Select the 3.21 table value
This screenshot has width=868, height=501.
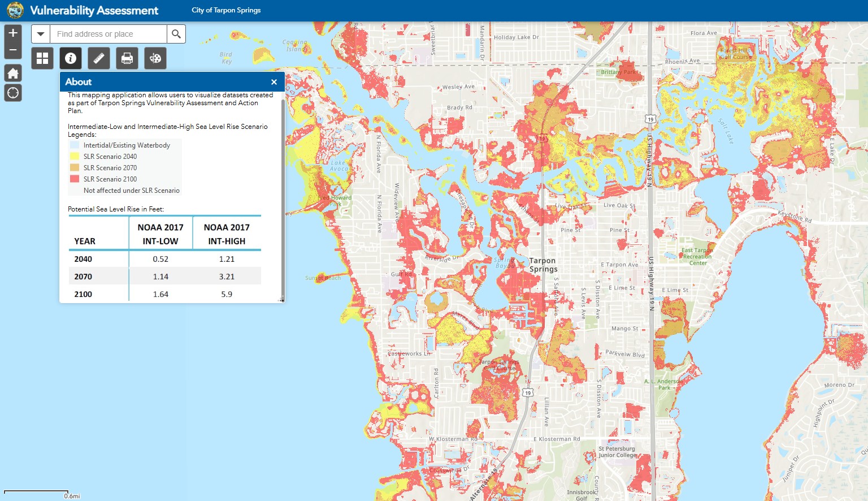[x=227, y=277]
